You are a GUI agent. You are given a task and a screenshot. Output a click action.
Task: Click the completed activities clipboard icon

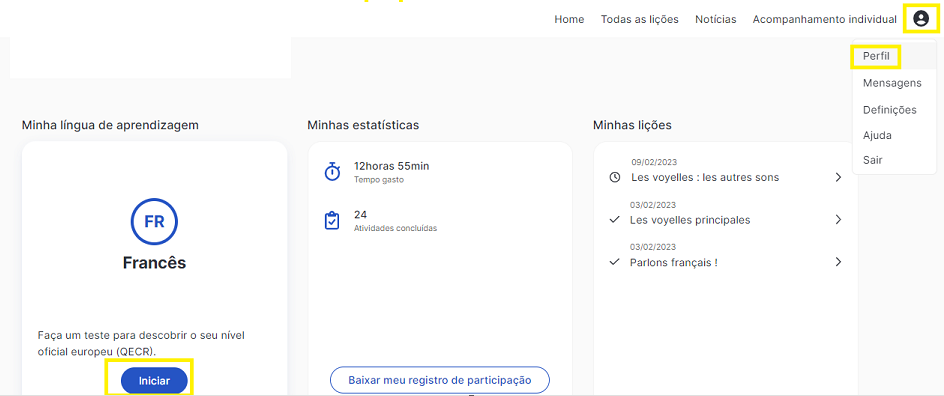pos(332,220)
